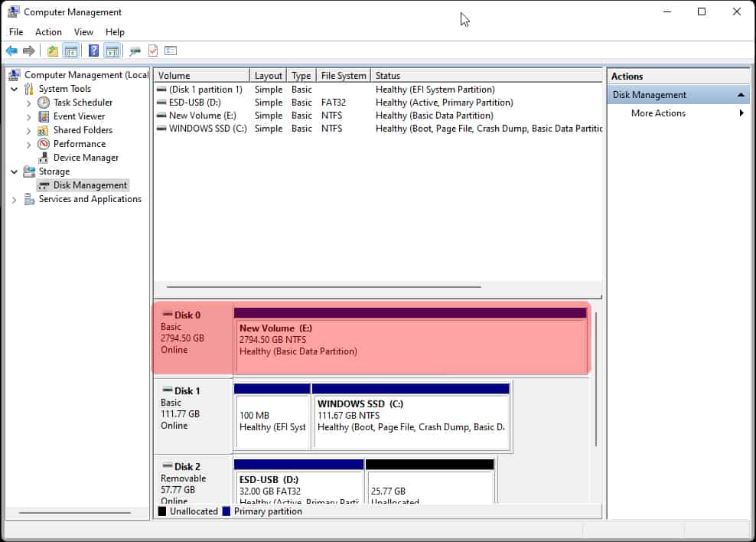Image resolution: width=756 pixels, height=542 pixels.
Task: Collapse the Disk Management section in Actions pane
Action: click(x=741, y=95)
